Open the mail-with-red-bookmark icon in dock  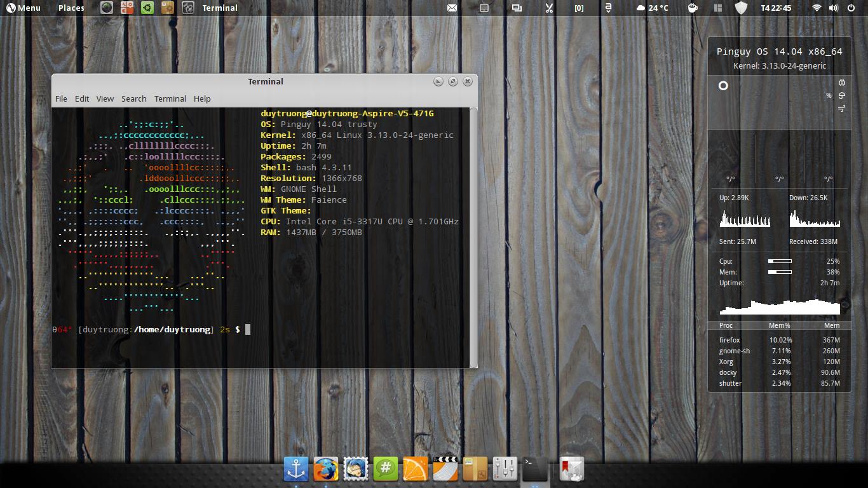571,469
